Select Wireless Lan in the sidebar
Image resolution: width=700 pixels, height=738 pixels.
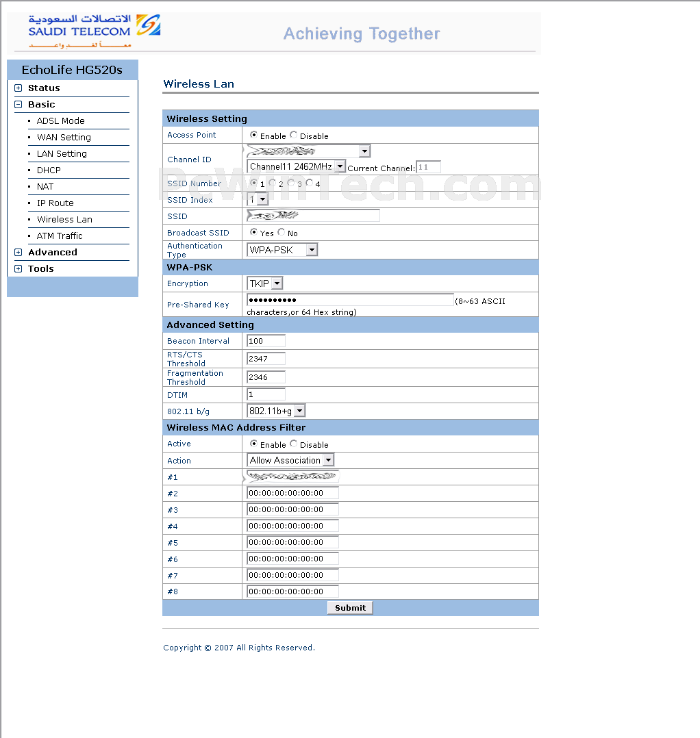64,220
